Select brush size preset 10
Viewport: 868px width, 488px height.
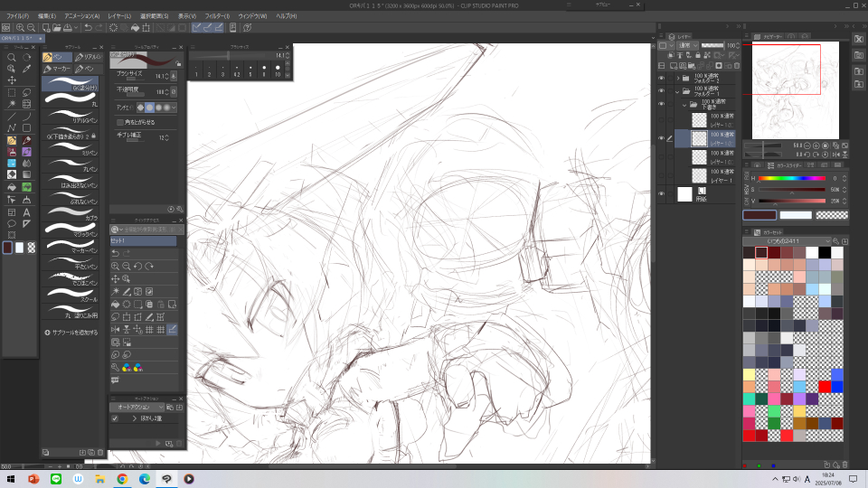point(278,70)
